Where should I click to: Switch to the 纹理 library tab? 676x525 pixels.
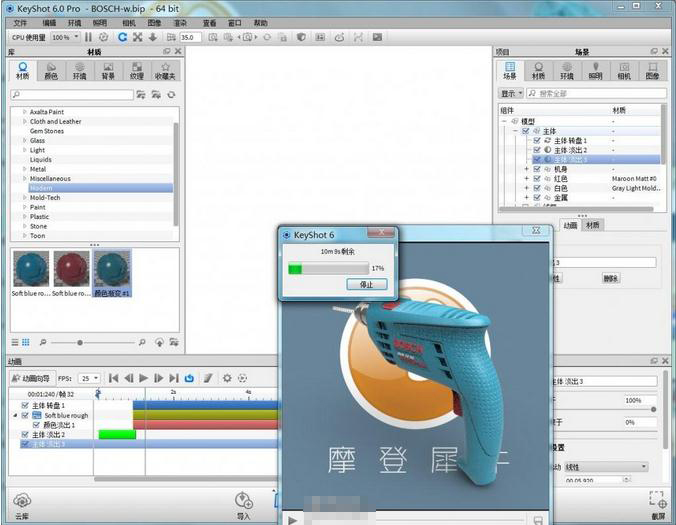137,71
